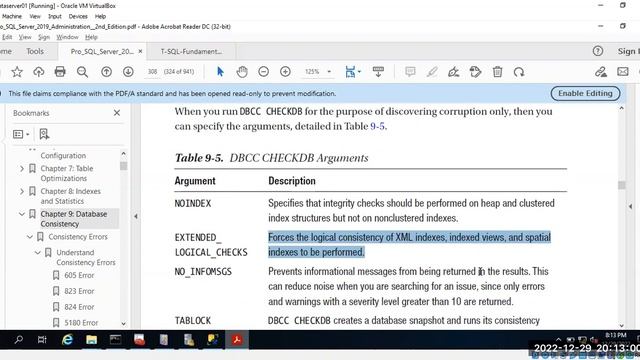Select the stamp tool icon
This screenshot has height=360, width=640.
click(x=476, y=72)
